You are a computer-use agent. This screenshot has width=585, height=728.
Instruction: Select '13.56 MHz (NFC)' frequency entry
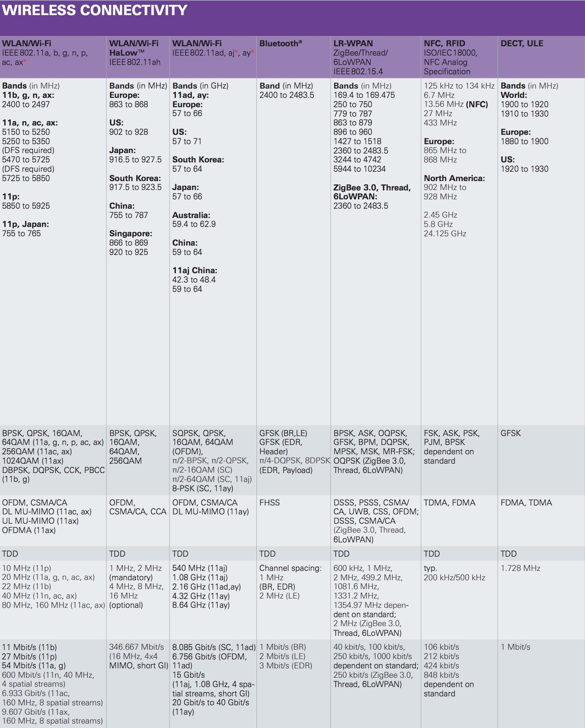(x=456, y=105)
